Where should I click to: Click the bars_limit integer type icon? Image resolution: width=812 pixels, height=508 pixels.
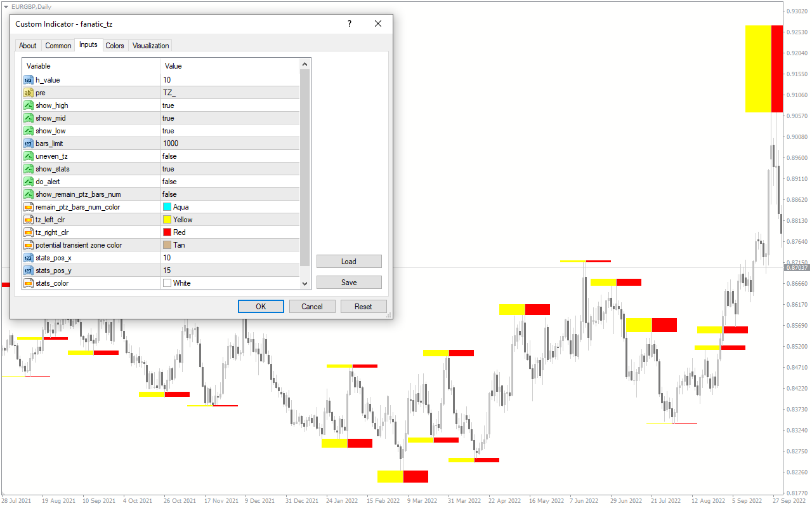[x=28, y=144]
